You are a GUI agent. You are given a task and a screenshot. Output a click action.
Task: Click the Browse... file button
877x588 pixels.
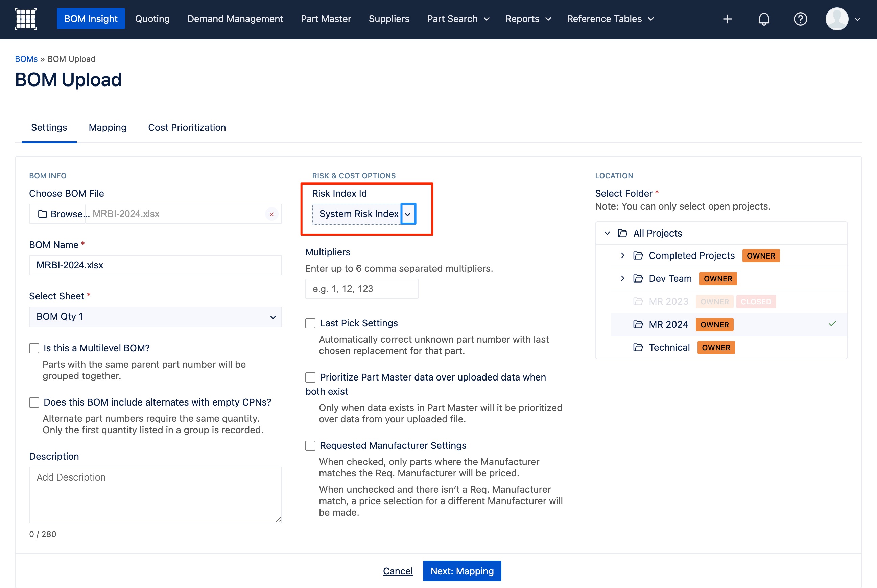point(58,214)
